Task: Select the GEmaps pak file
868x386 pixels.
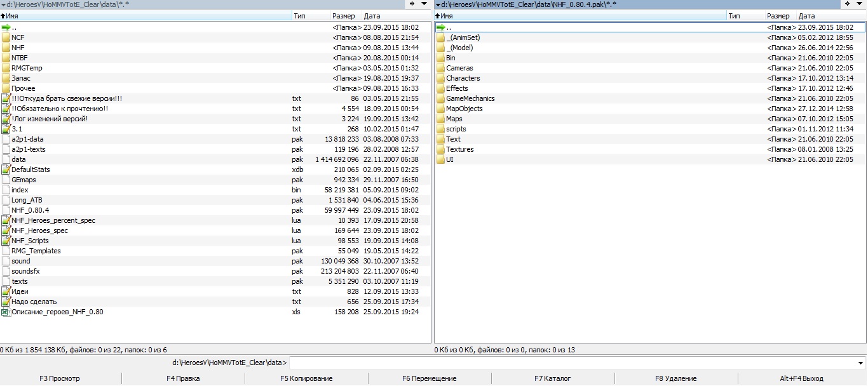Action: click(x=215, y=180)
